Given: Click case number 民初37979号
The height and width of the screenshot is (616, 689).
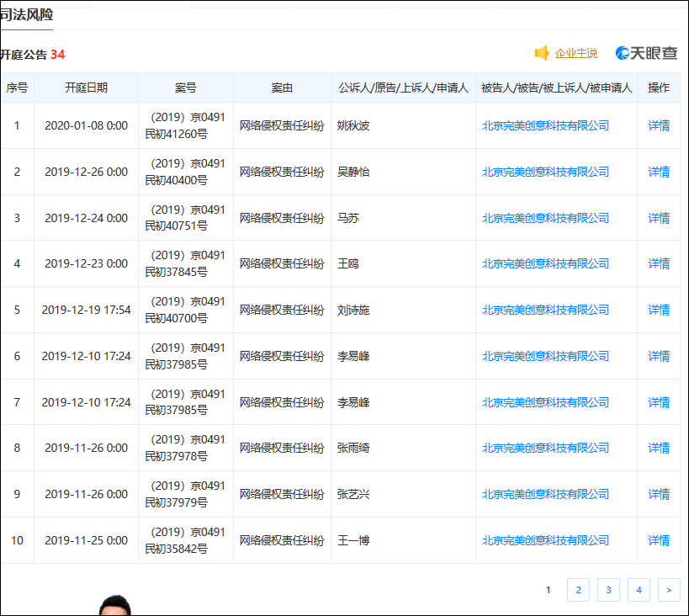Looking at the screenshot, I should [176, 502].
